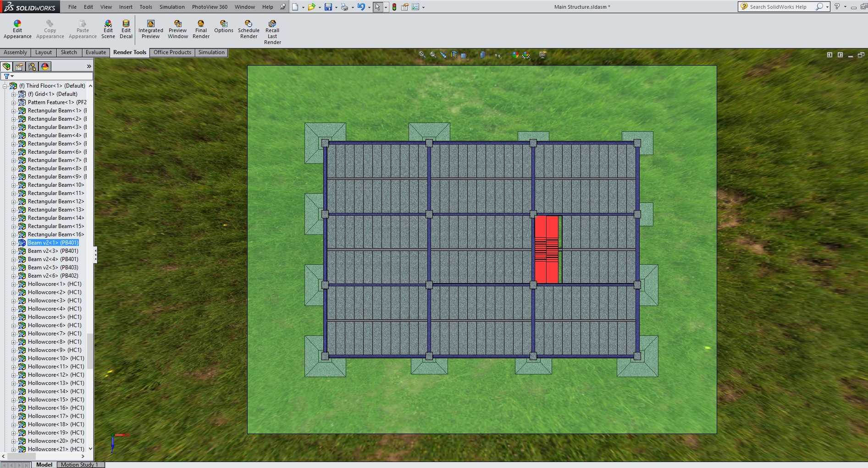The width and height of the screenshot is (868, 468).
Task: Open the File menu
Action: (72, 7)
